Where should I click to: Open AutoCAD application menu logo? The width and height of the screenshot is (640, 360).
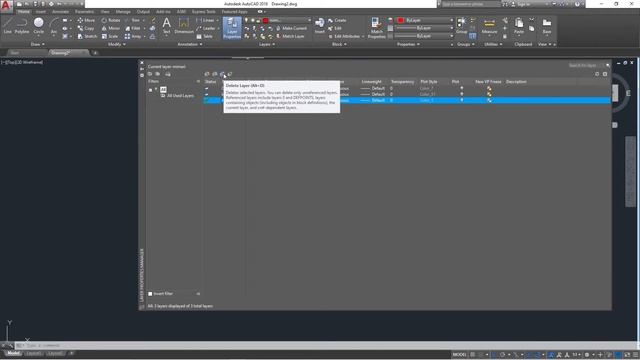coord(6,6)
